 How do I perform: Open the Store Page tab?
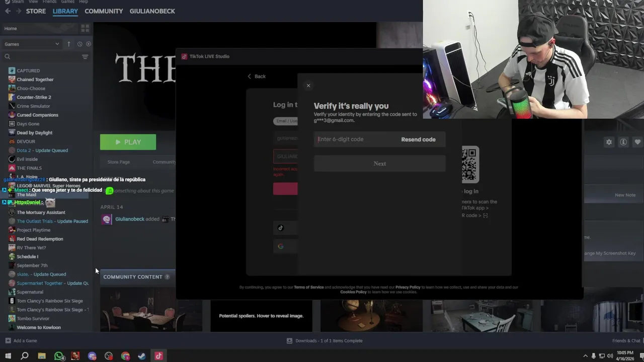119,162
